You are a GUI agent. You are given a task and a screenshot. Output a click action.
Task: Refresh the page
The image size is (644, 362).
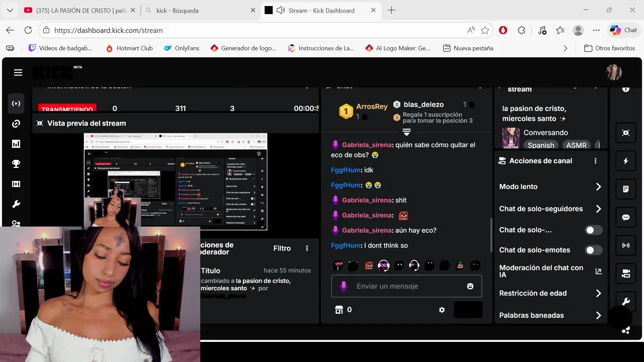pyautogui.click(x=28, y=30)
